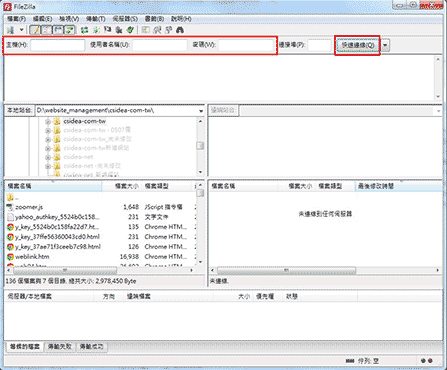The height and width of the screenshot is (370, 447).
Task: Click folder icon of csidea-net
Action: click(57, 157)
